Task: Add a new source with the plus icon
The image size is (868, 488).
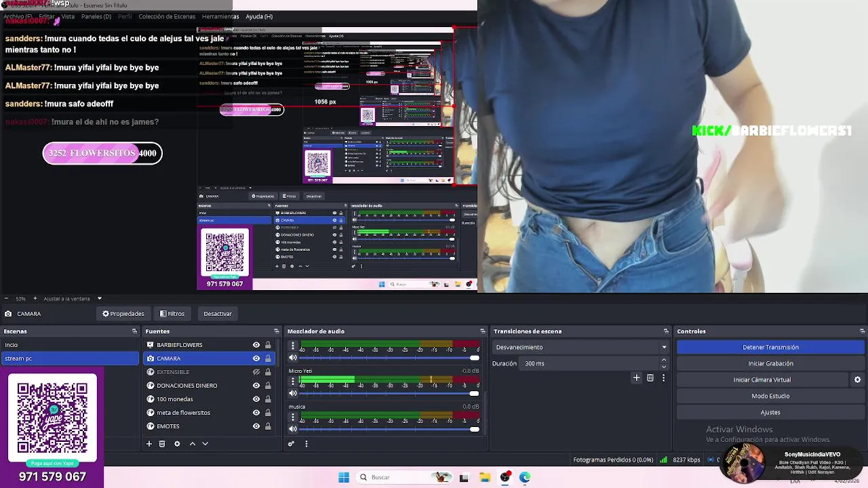Action: tap(149, 444)
